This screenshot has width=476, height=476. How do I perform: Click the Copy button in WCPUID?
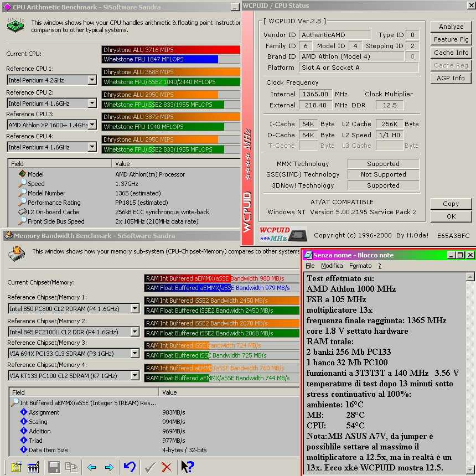click(x=451, y=204)
